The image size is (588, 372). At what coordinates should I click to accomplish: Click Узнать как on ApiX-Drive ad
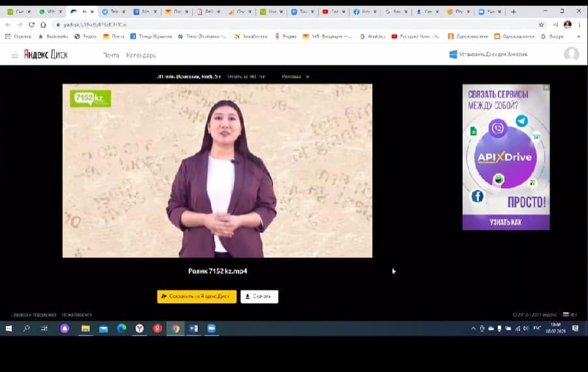pyautogui.click(x=506, y=222)
